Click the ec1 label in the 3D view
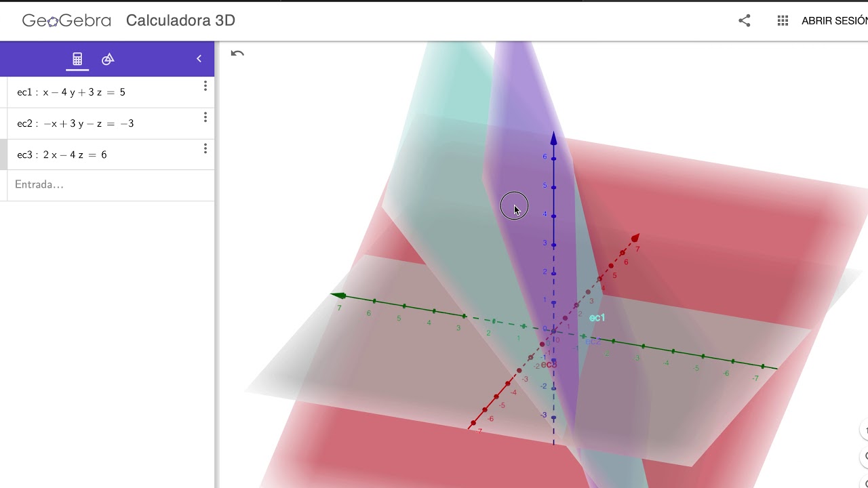The height and width of the screenshot is (488, 868). coord(597,317)
